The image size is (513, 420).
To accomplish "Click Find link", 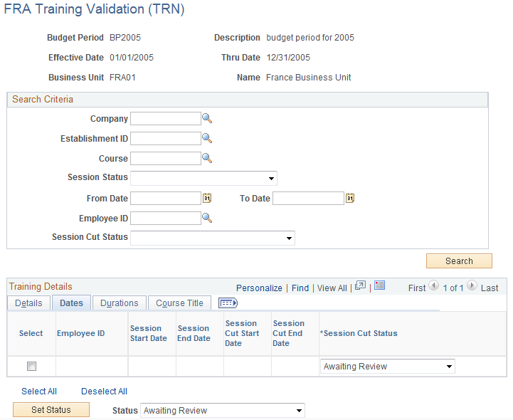I will pyautogui.click(x=300, y=288).
